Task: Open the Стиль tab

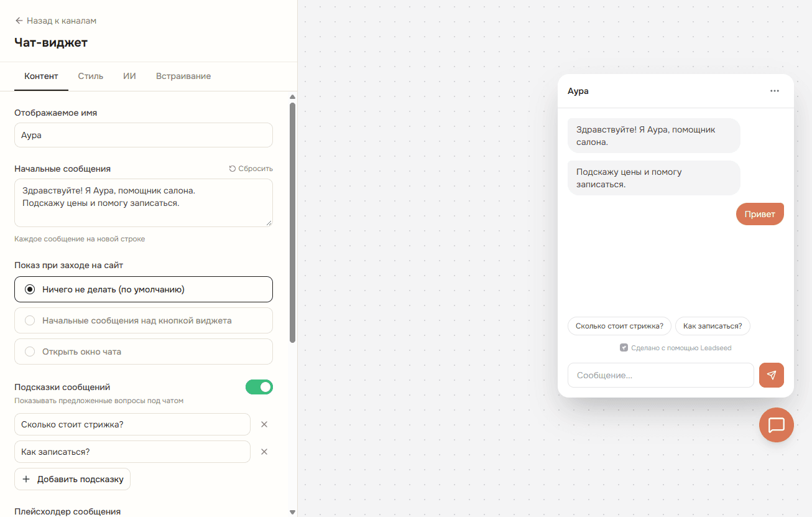Action: click(91, 77)
